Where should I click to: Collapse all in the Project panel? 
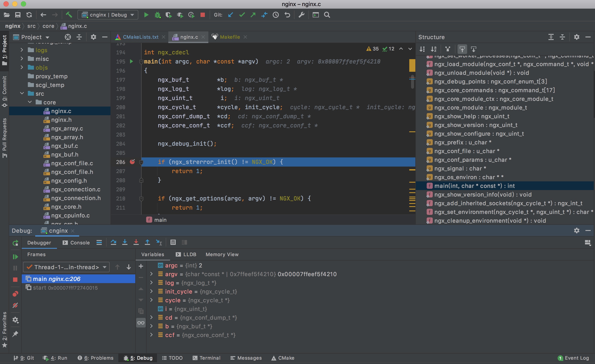pos(79,37)
